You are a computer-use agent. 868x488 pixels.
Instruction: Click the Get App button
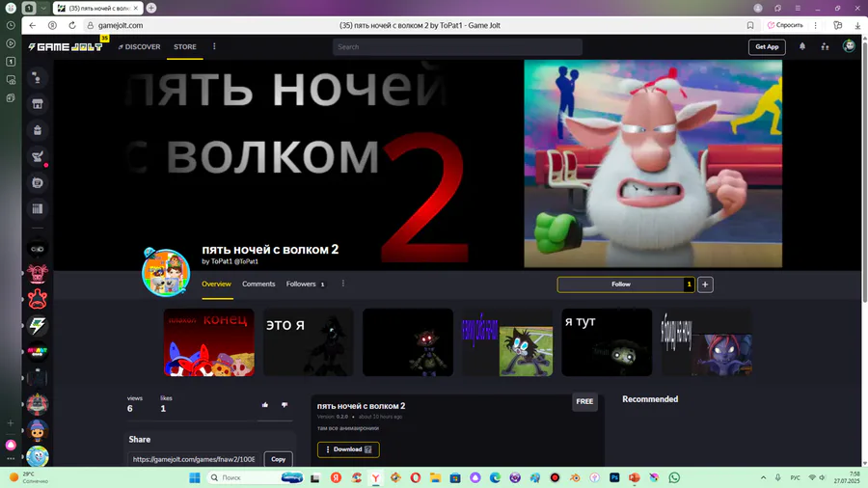tap(767, 47)
